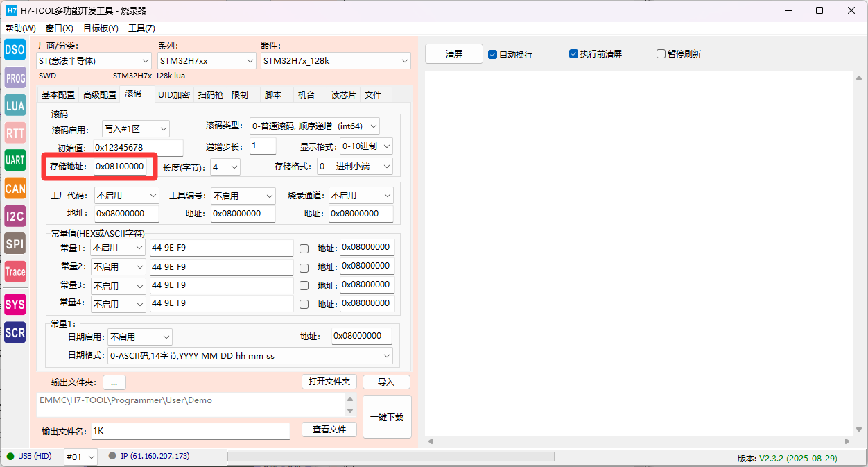The image size is (868, 467).
Task: Disable the 自动换行 checkbox
Action: point(493,54)
